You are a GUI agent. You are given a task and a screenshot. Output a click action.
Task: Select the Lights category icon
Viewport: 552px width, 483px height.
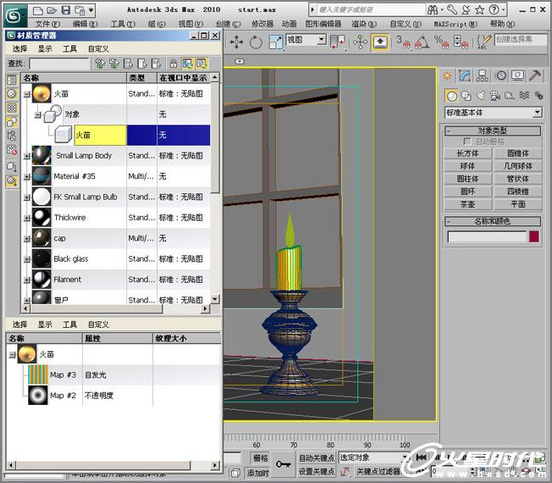click(x=481, y=95)
